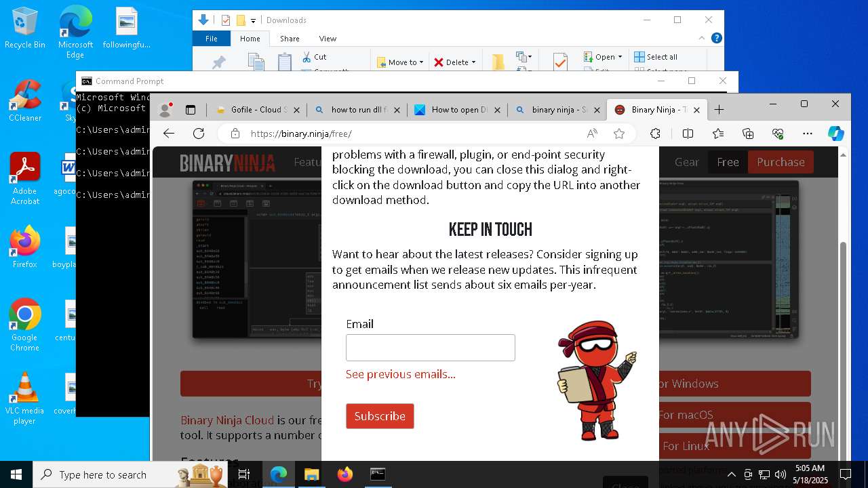Select Share tab in Downloads window
This screenshot has width=868, height=488.
pos(290,39)
